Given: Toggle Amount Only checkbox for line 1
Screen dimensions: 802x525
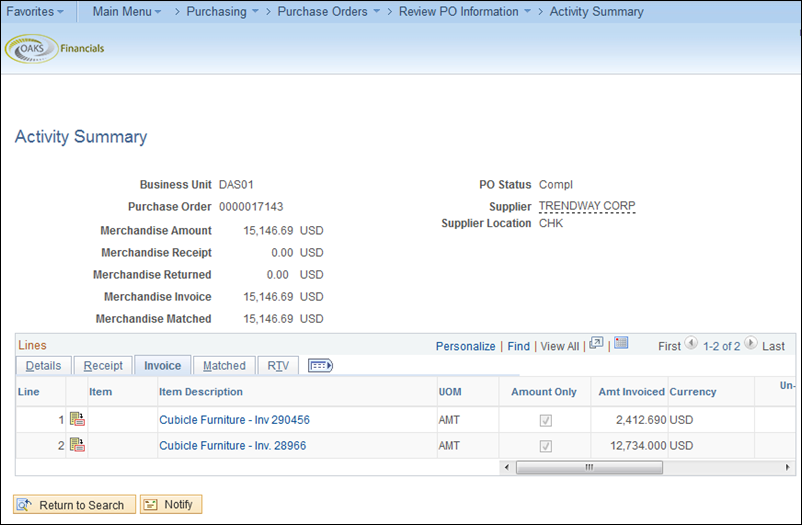Looking at the screenshot, I should 545,421.
